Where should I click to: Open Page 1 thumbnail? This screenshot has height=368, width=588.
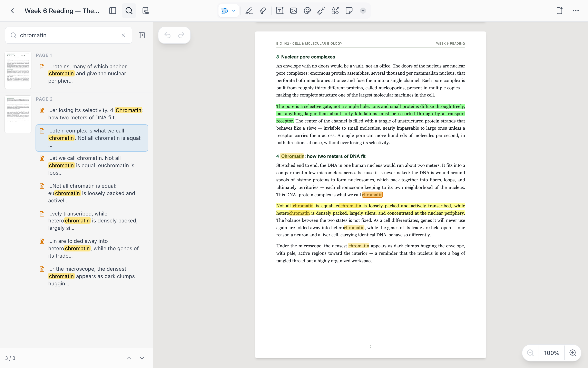click(x=18, y=70)
